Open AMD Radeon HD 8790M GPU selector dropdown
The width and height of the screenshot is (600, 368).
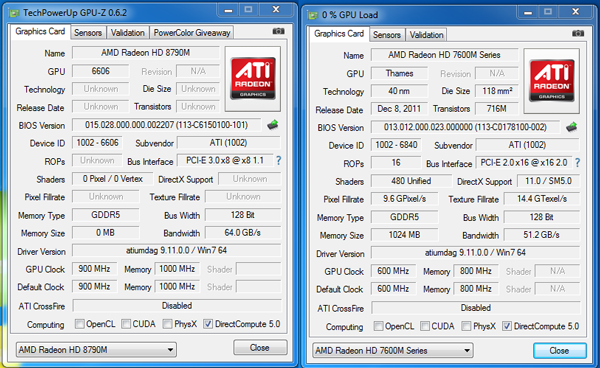96,350
